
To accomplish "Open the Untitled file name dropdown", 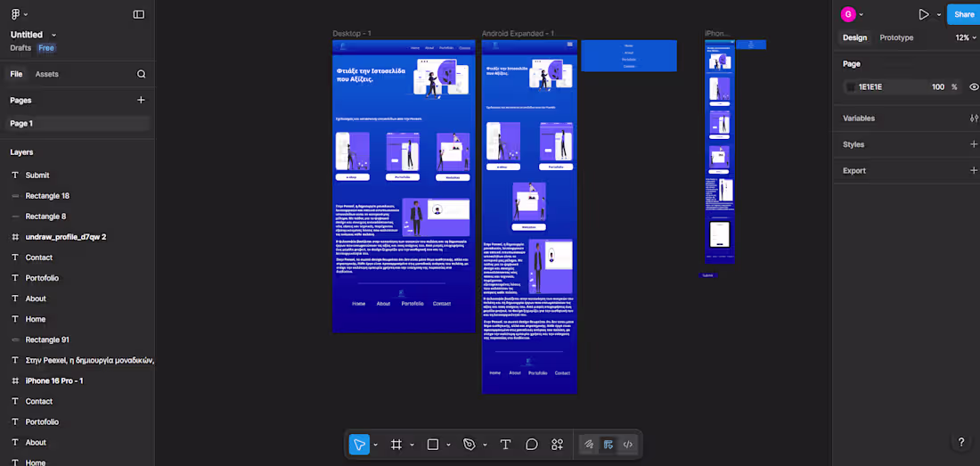I will [53, 35].
